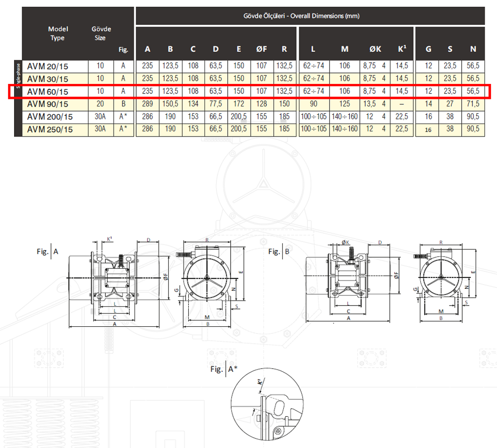The width and height of the screenshot is (497, 448).
Task: Click value '14,5' in AVM 30/15 row
Action: point(402,79)
